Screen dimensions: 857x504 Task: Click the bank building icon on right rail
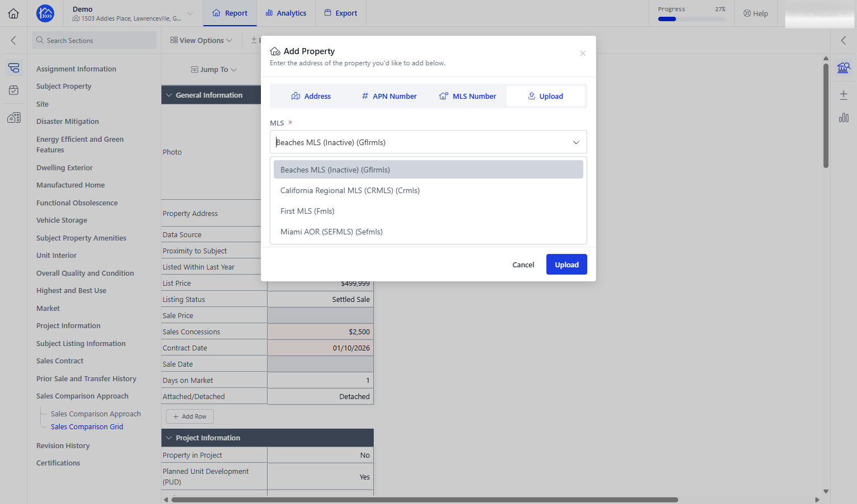tap(844, 68)
